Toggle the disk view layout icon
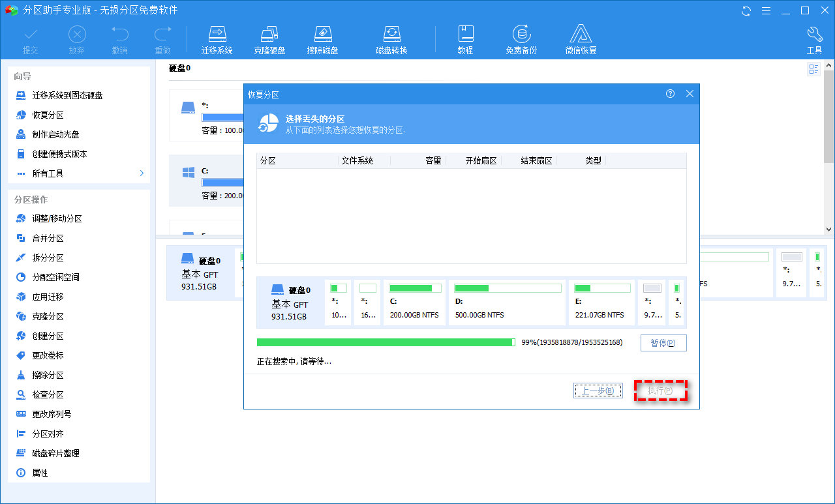 tap(813, 68)
